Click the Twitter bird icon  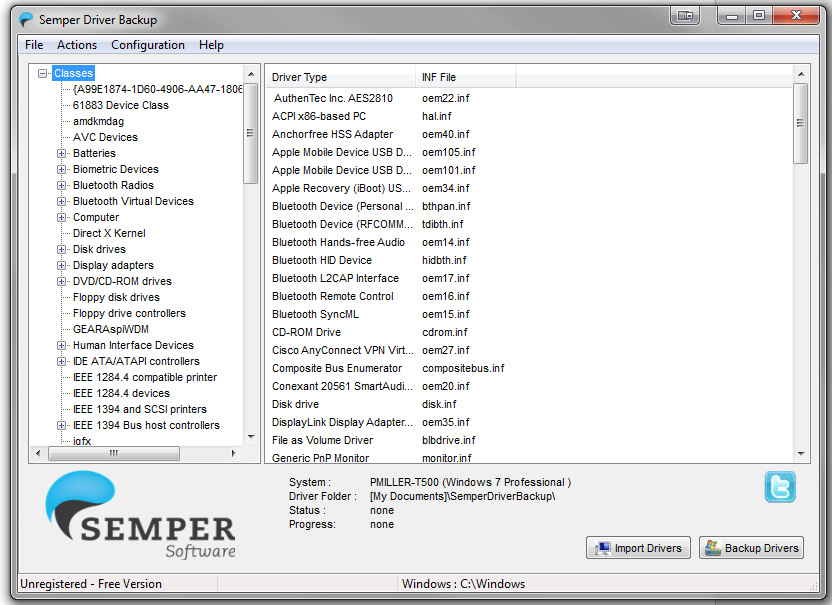tap(780, 487)
